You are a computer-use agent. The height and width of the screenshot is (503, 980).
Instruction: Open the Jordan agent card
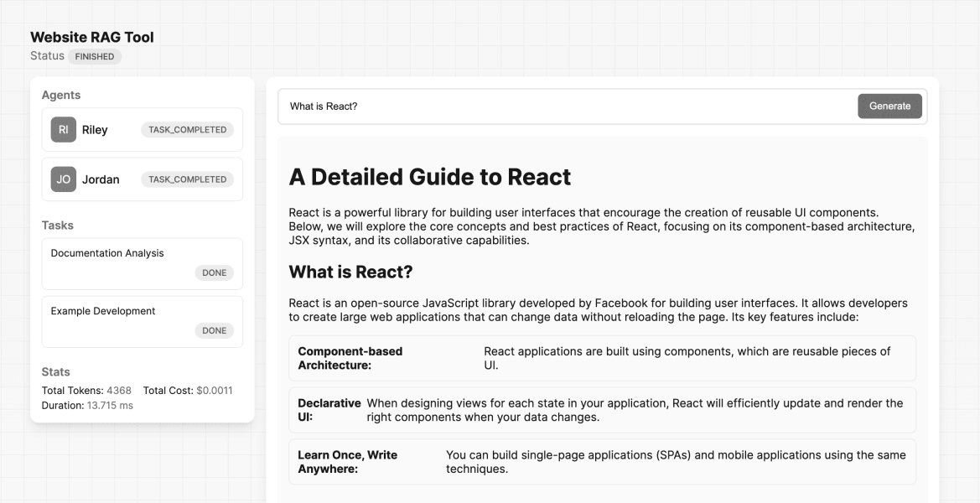click(143, 179)
